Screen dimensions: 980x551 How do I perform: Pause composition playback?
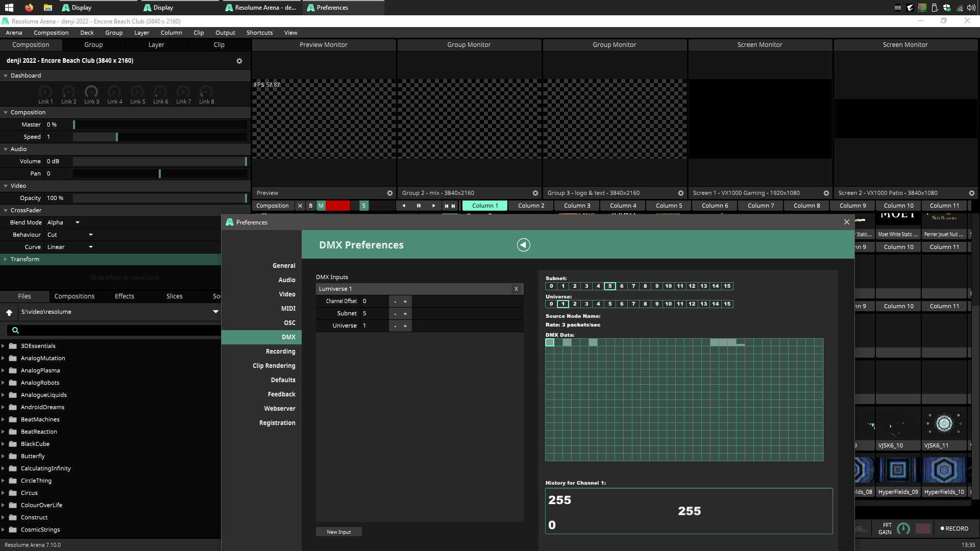pyautogui.click(x=419, y=206)
